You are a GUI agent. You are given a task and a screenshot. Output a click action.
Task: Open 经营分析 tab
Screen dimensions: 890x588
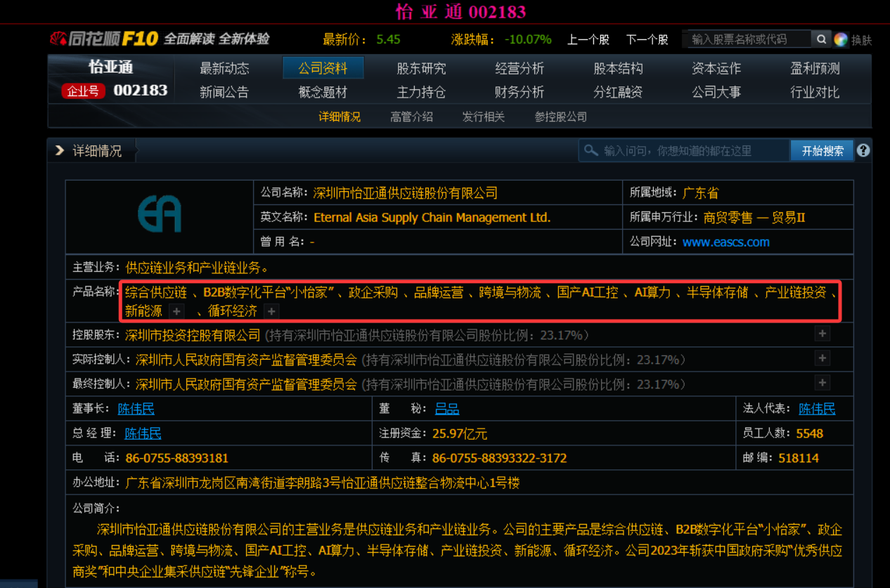point(520,68)
